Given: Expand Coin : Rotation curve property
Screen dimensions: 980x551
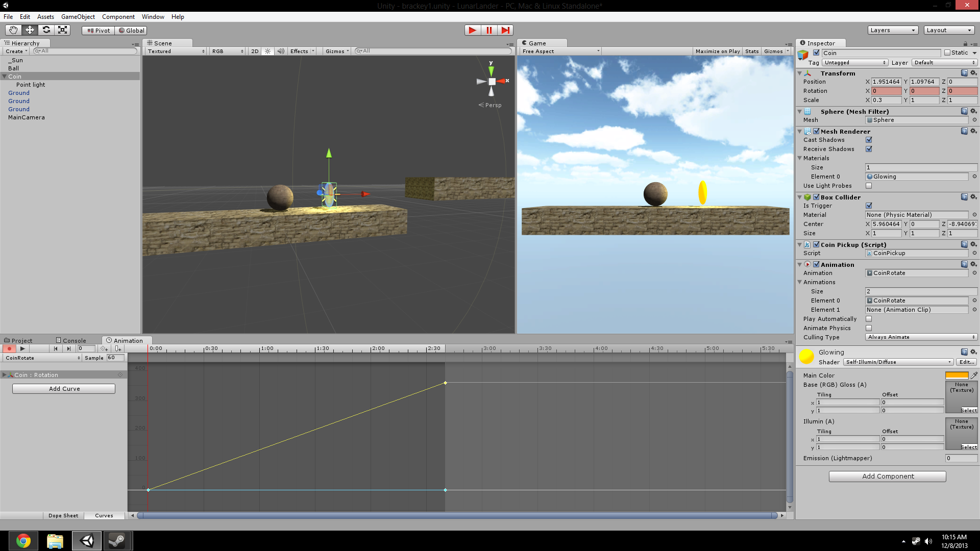Looking at the screenshot, I should coord(4,375).
